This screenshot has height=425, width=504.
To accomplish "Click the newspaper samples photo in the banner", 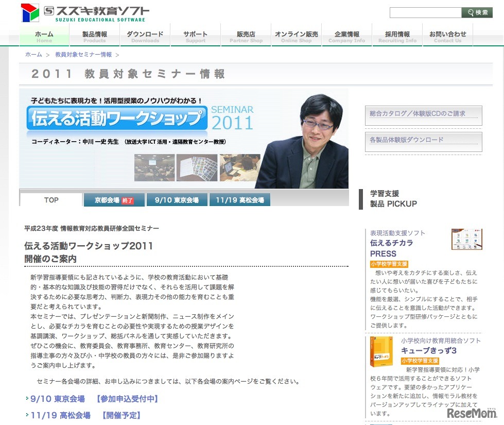I will [x=197, y=167].
